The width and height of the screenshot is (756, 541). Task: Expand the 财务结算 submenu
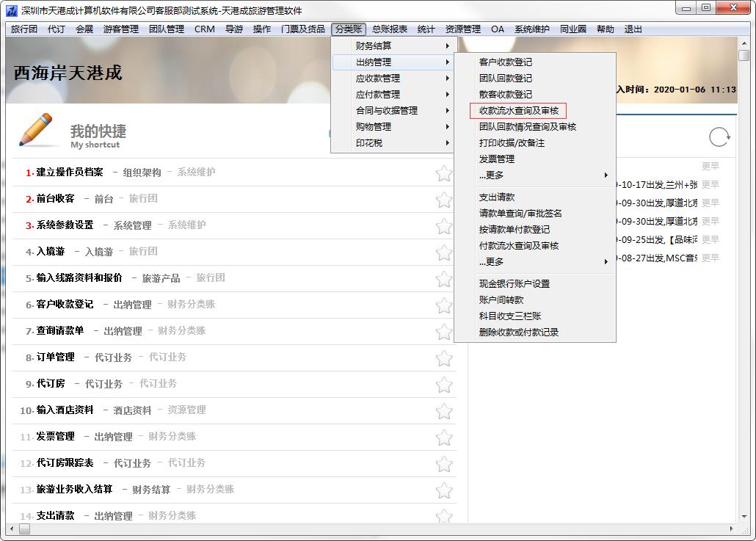pyautogui.click(x=392, y=46)
